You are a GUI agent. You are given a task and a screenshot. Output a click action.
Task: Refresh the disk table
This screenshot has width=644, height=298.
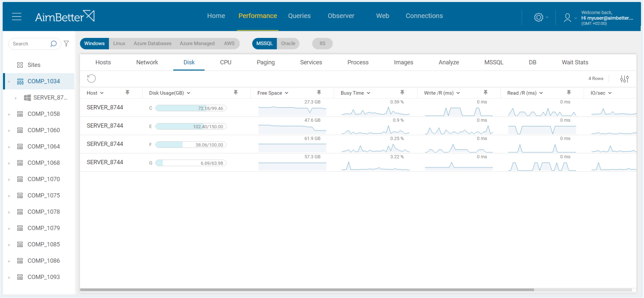[91, 78]
